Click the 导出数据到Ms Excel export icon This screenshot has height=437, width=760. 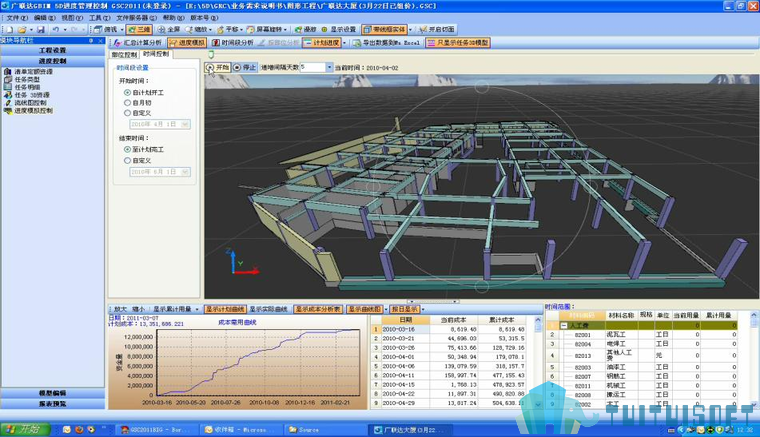[x=357, y=43]
